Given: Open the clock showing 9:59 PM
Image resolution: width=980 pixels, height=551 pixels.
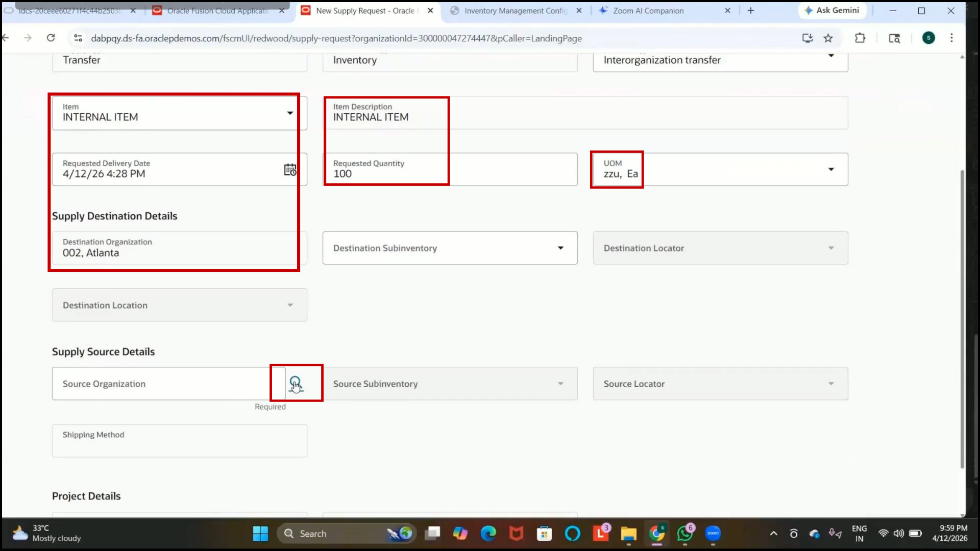Looking at the screenshot, I should point(950,534).
